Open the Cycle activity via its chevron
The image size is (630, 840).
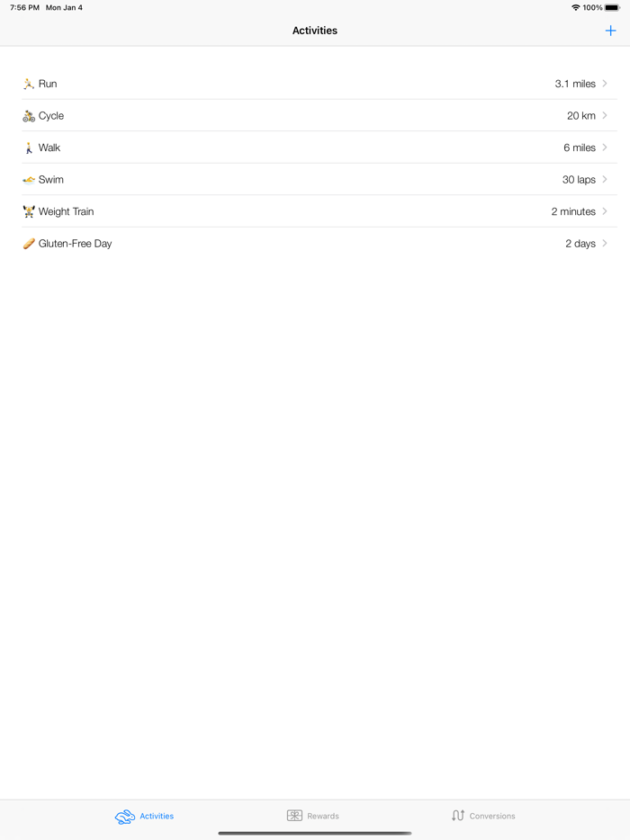click(x=605, y=115)
